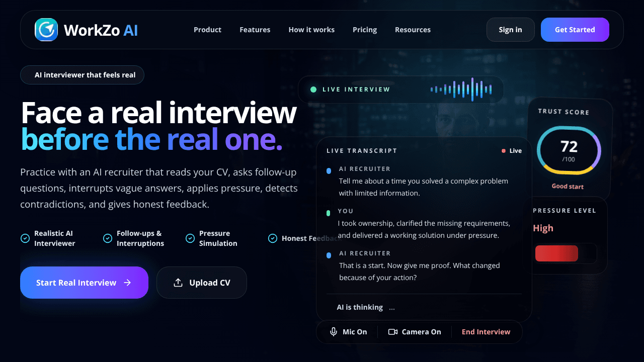Screen dimensions: 644x362
Task: Click the 'I took ownership' answer text
Action: tap(424, 229)
